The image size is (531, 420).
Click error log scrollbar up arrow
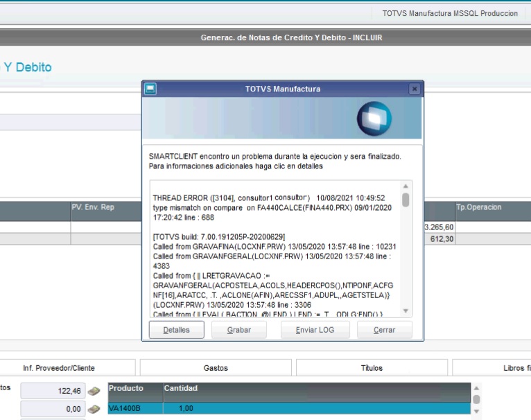click(406, 186)
